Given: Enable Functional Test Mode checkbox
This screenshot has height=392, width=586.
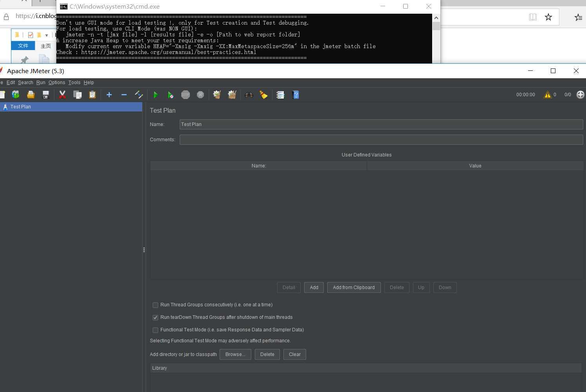Looking at the screenshot, I should pyautogui.click(x=155, y=330).
